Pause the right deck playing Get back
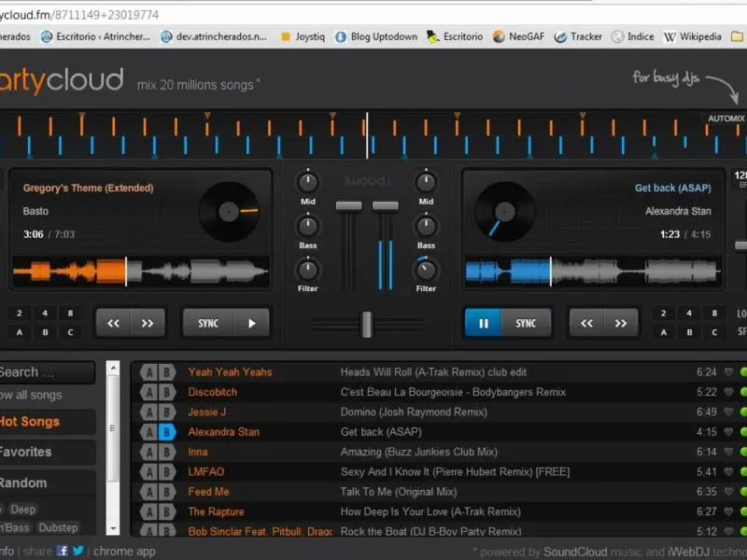Screen dimensions: 747x560 (483, 323)
